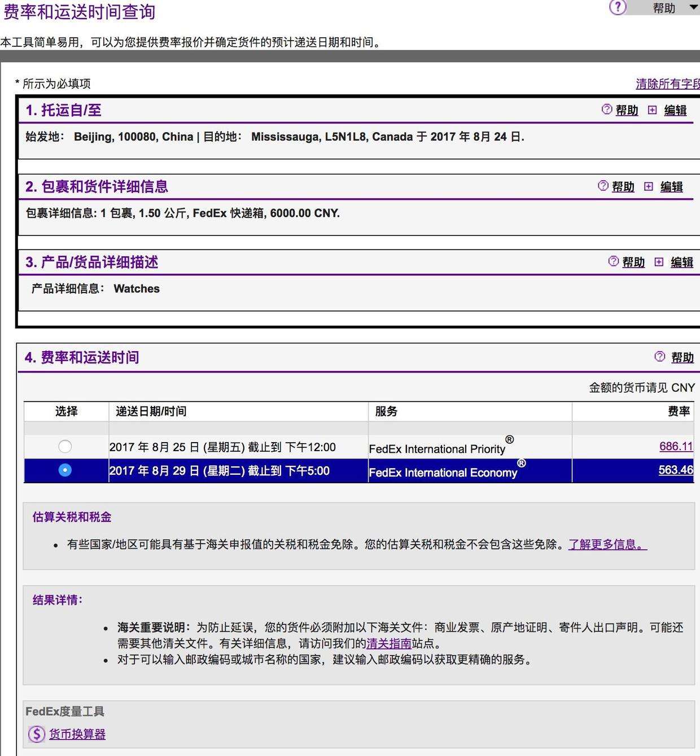700x756 pixels.
Task: Click 估算关税和税金 heading
Action: [x=72, y=517]
